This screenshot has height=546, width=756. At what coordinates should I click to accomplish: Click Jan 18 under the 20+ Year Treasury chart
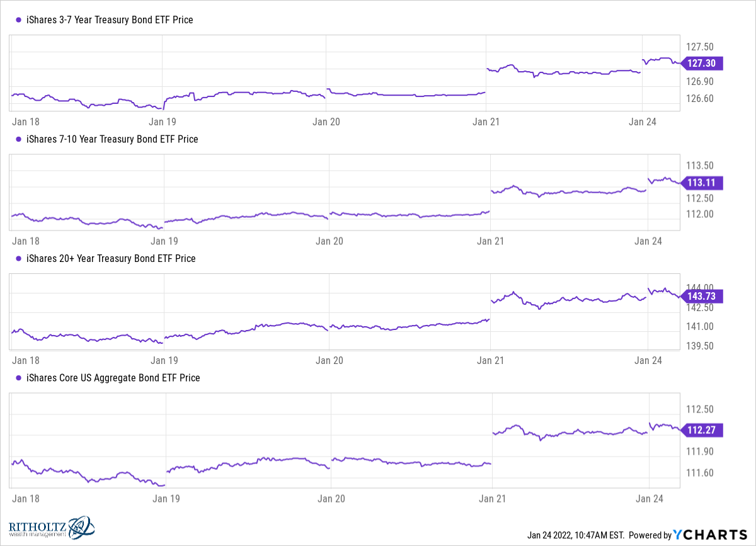(x=26, y=361)
